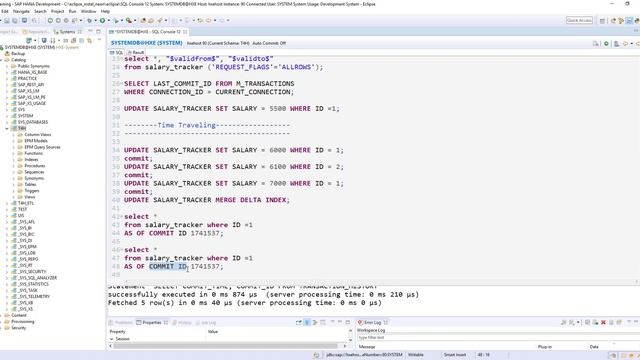Screen dimensions: 640x360
Task: Collapse the T4H schema node
Action: point(7,128)
